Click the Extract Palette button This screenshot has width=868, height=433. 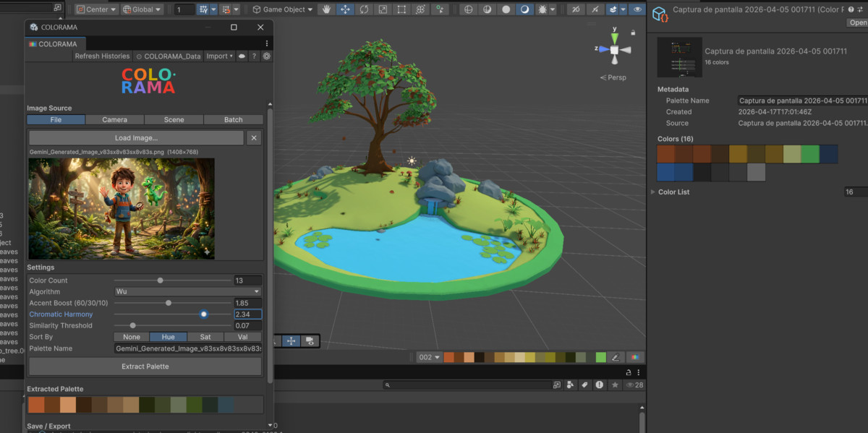pyautogui.click(x=145, y=366)
